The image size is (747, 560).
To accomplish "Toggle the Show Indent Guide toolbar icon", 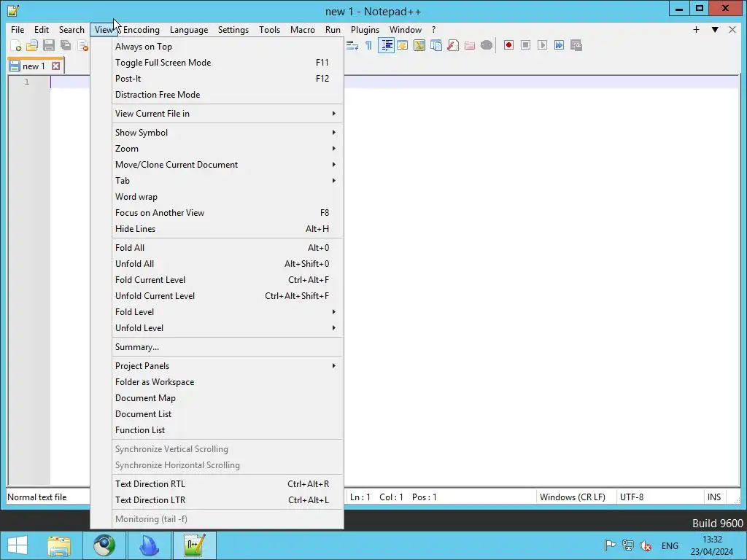I will tap(386, 45).
